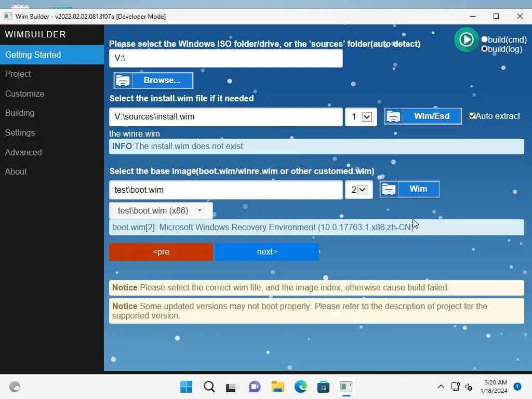Click the Wim base image button label
Image resolution: width=532 pixels, height=399 pixels.
[418, 189]
